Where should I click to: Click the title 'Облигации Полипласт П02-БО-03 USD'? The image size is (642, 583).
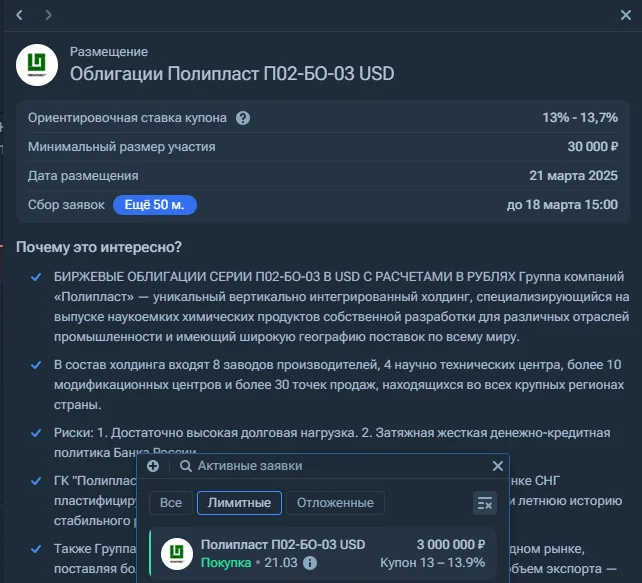click(232, 74)
